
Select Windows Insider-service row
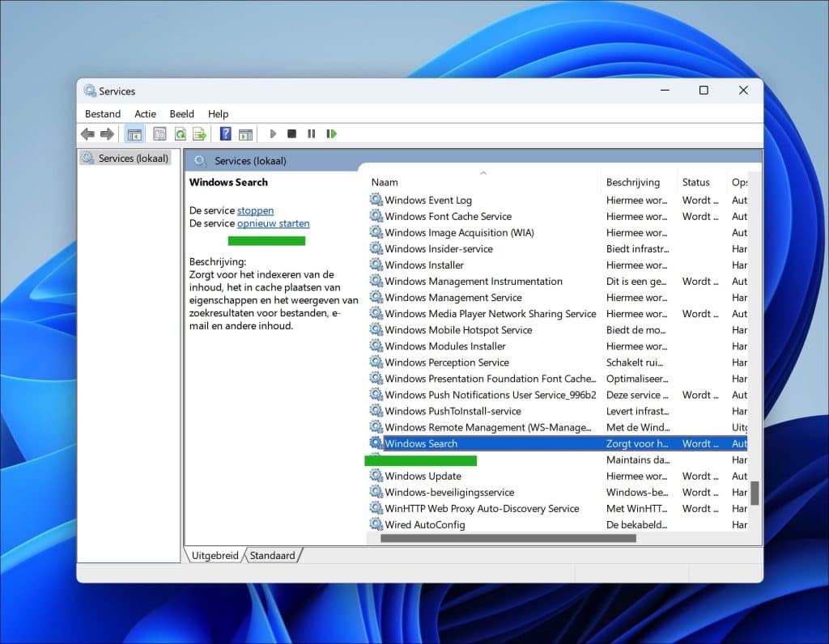click(x=439, y=249)
